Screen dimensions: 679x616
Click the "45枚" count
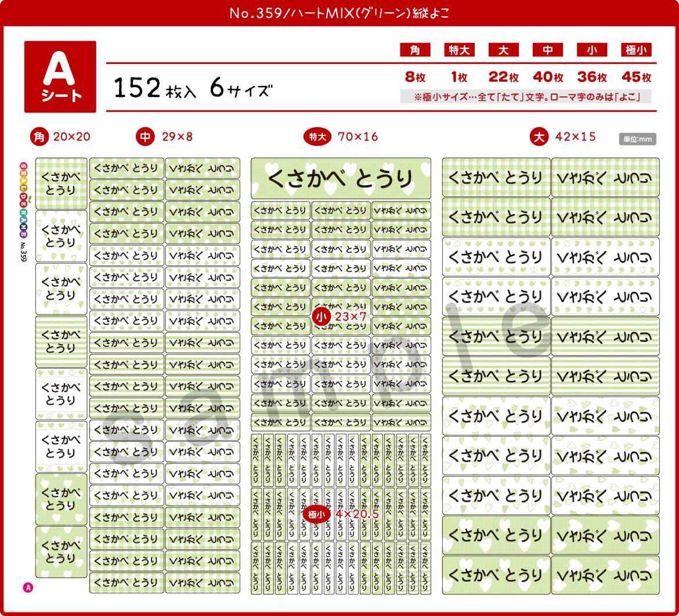pos(637,77)
